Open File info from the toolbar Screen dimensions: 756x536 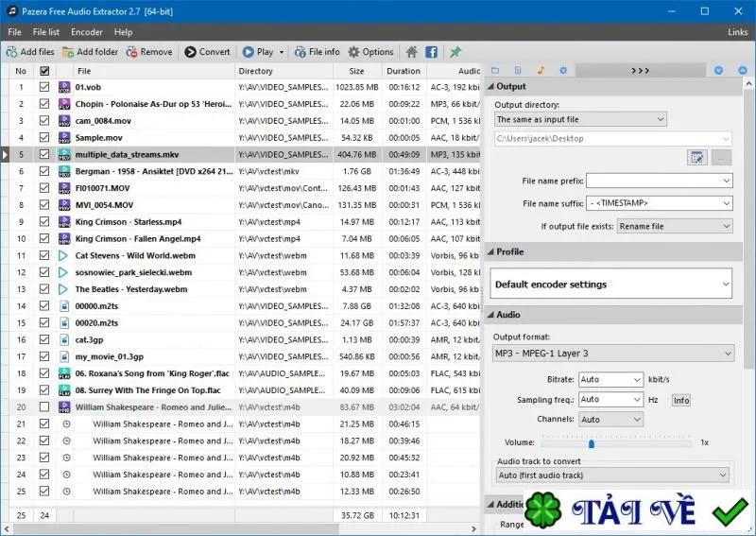pos(300,52)
